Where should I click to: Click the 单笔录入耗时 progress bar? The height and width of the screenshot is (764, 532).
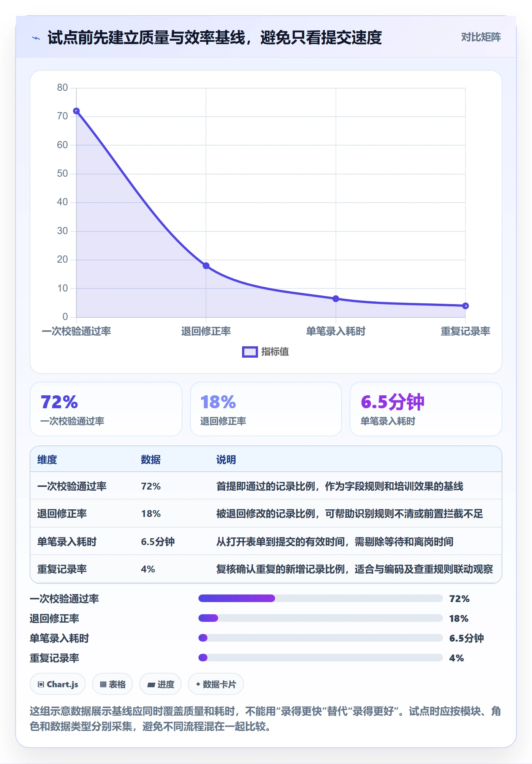(321, 638)
